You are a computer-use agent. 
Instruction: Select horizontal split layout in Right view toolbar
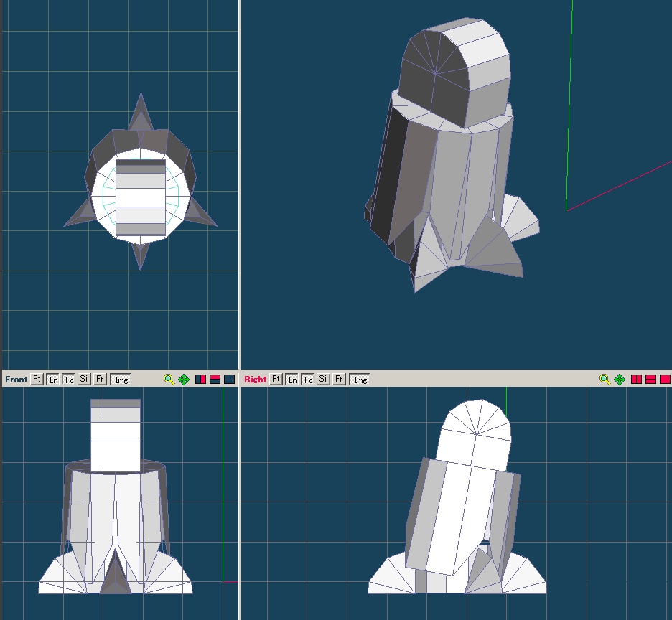650,379
